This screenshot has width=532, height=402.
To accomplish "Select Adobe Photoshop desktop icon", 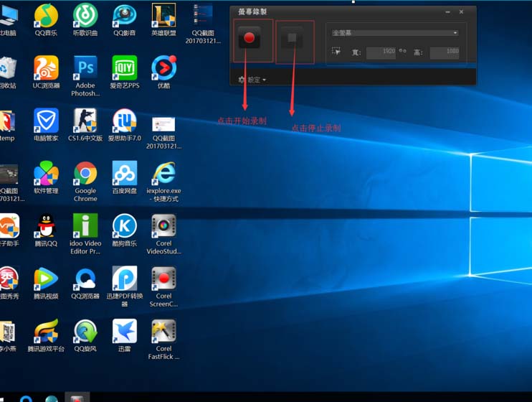I will [x=85, y=76].
